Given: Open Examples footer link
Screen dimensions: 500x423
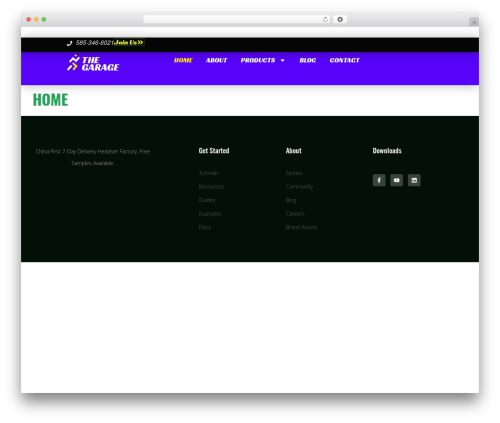Looking at the screenshot, I should (x=210, y=214).
